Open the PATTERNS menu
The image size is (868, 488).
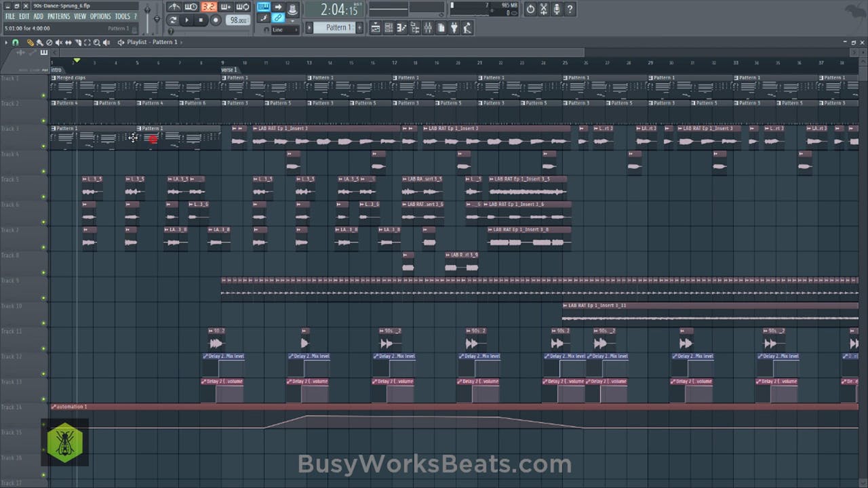[59, 16]
